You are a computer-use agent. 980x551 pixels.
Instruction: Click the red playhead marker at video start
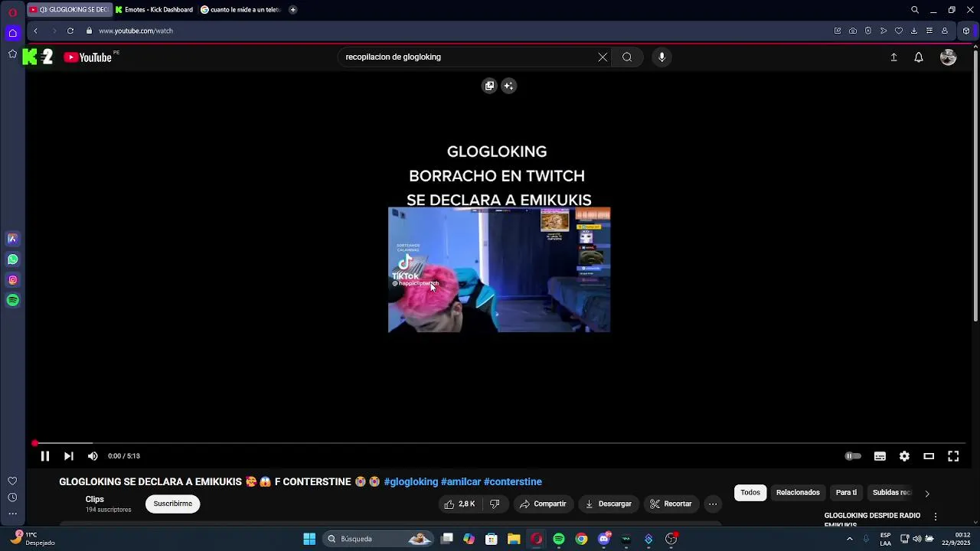click(34, 443)
